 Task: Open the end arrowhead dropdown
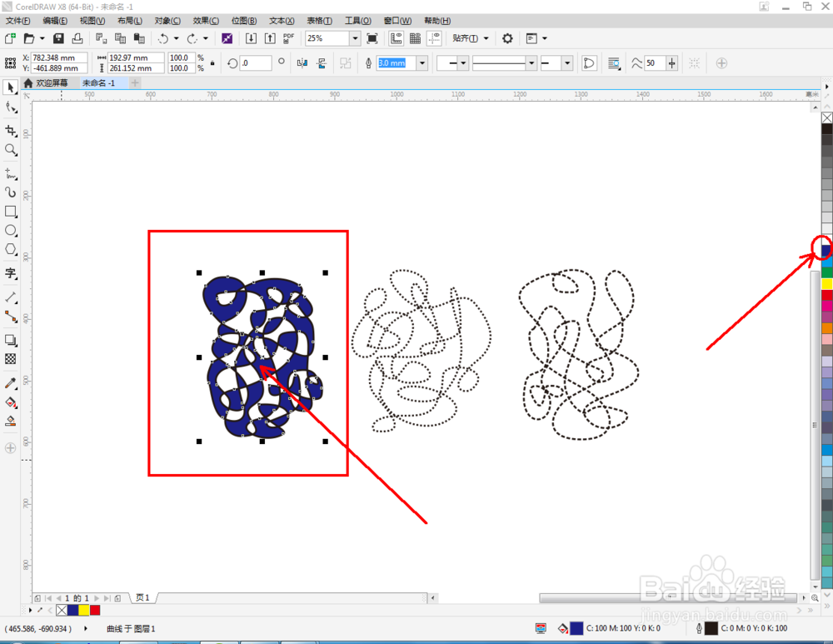[x=566, y=63]
